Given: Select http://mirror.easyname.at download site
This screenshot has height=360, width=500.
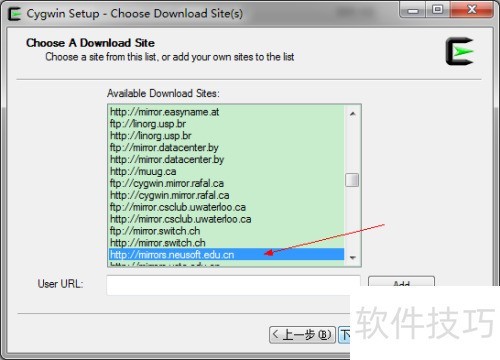Looking at the screenshot, I should click(227, 112).
